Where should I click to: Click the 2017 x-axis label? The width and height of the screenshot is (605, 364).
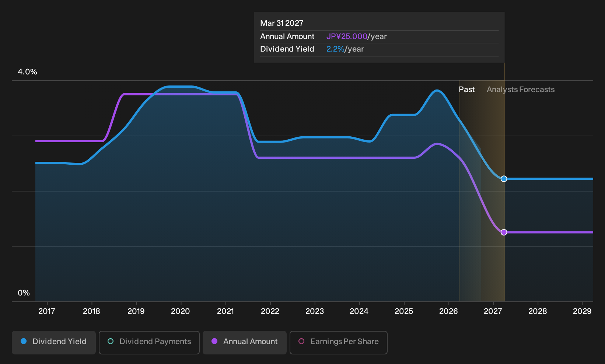47,311
